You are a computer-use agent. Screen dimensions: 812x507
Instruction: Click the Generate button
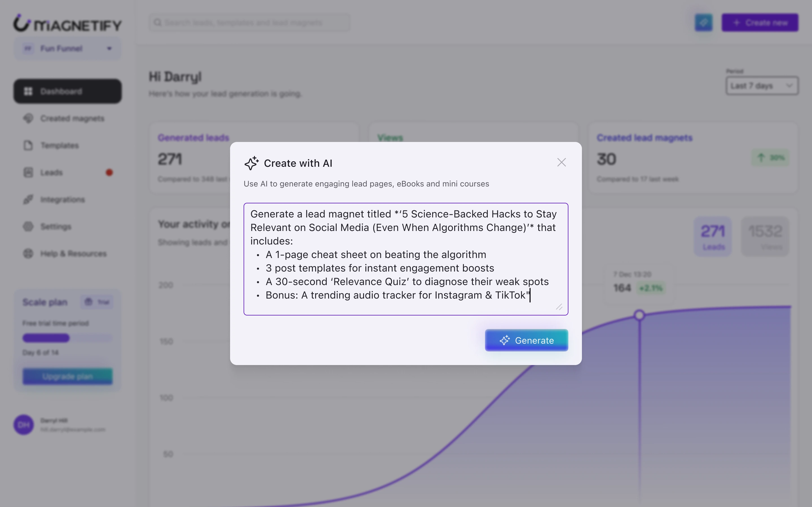526,340
